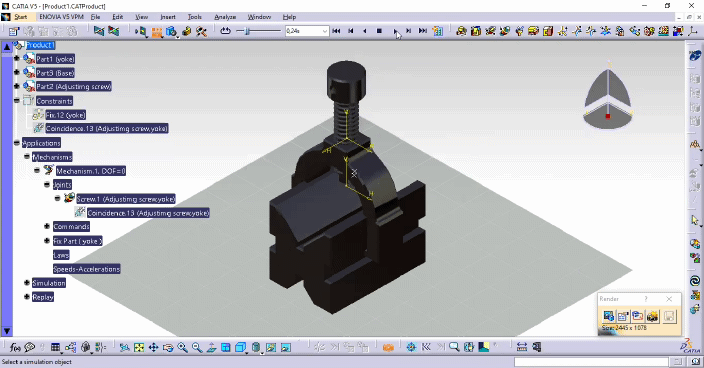Open the Insert menu

coord(168,17)
